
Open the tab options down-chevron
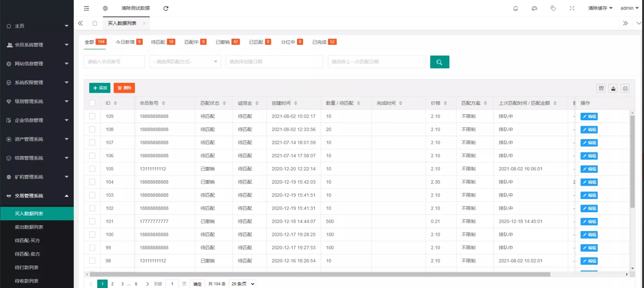[x=639, y=23]
